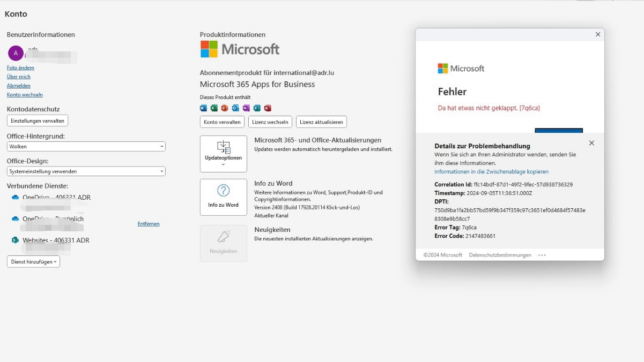Viewport: 644px width, 362px height.
Task: Click the greyed Neuigkeiten button
Action: 224,243
